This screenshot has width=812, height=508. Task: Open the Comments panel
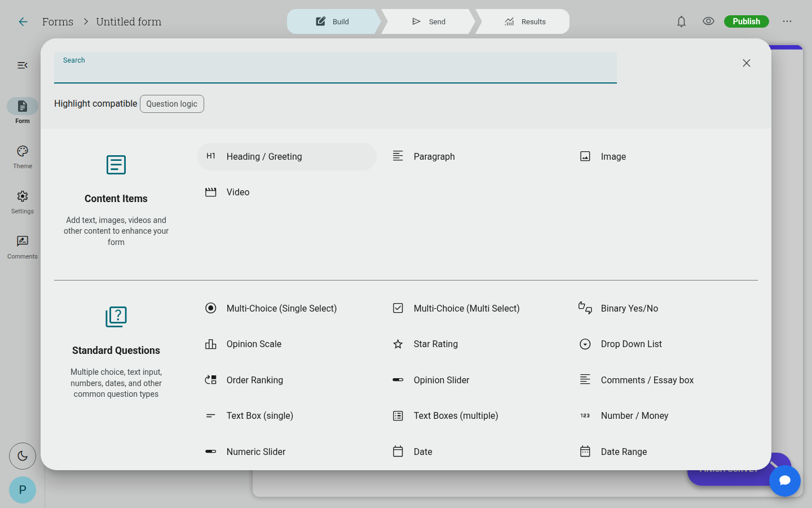coord(23,247)
